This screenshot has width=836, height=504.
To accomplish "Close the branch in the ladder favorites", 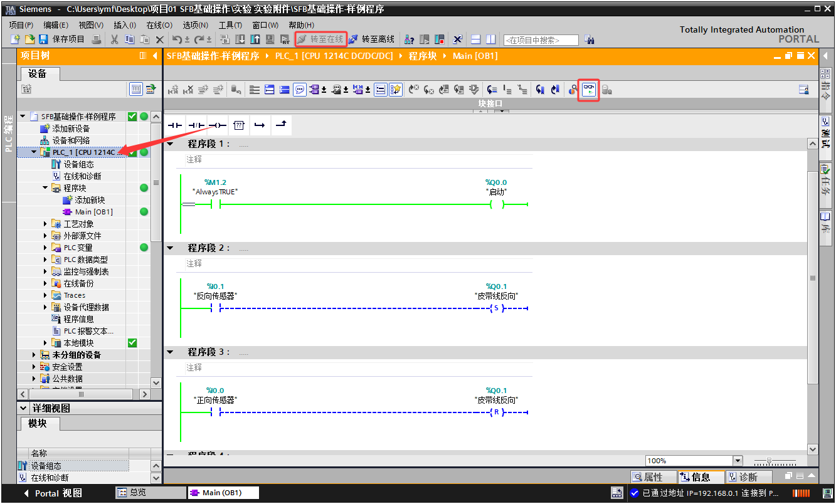I will [x=281, y=125].
